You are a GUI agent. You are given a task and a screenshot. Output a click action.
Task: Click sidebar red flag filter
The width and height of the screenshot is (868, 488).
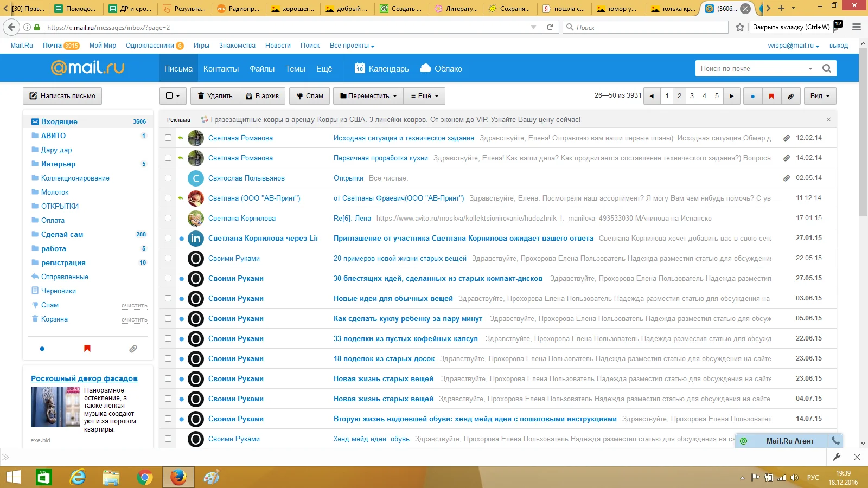(x=87, y=349)
